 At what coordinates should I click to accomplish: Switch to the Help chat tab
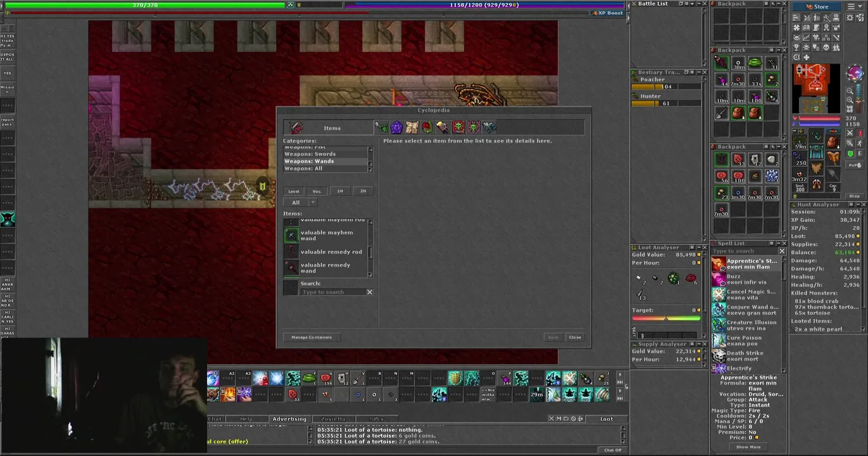coord(246,419)
